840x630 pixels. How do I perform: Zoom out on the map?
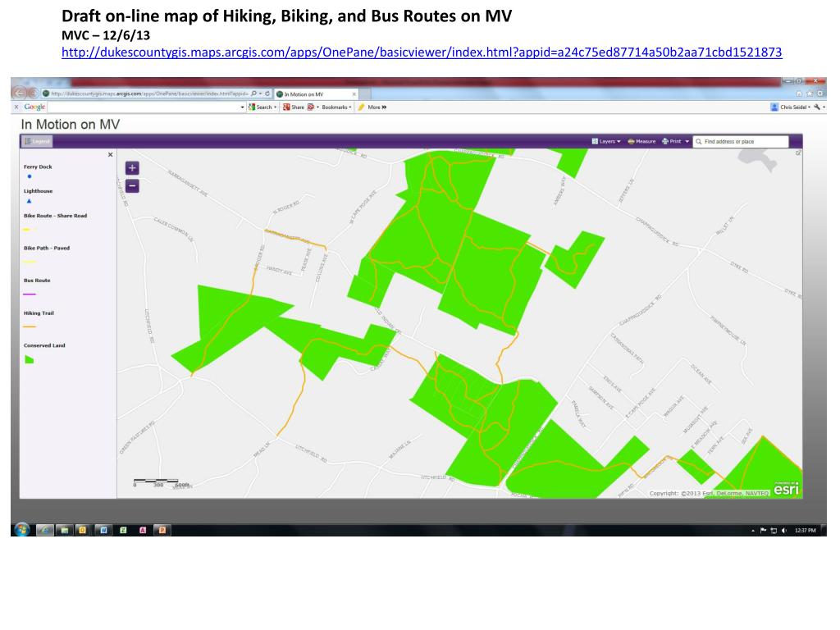point(132,186)
